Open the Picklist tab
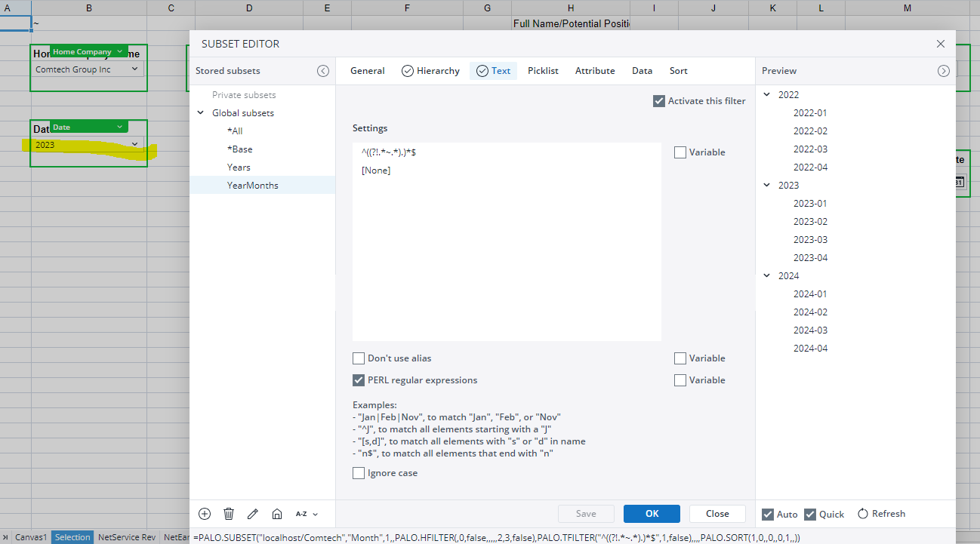Image resolution: width=980 pixels, height=544 pixels. [543, 71]
